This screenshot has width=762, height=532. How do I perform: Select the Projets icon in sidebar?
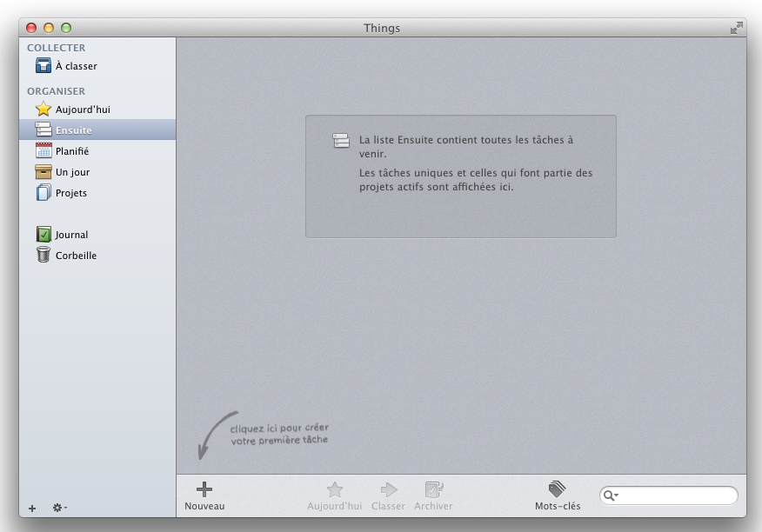tap(43, 193)
